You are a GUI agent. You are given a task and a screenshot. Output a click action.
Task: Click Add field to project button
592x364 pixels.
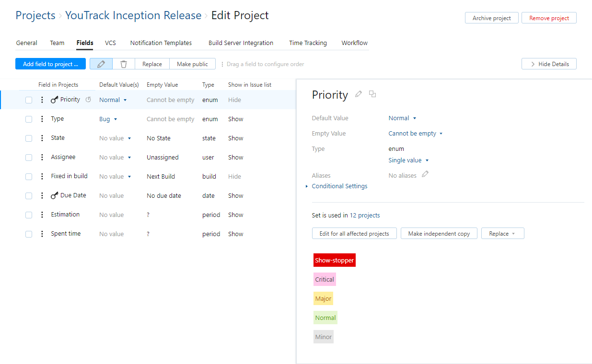tap(50, 64)
